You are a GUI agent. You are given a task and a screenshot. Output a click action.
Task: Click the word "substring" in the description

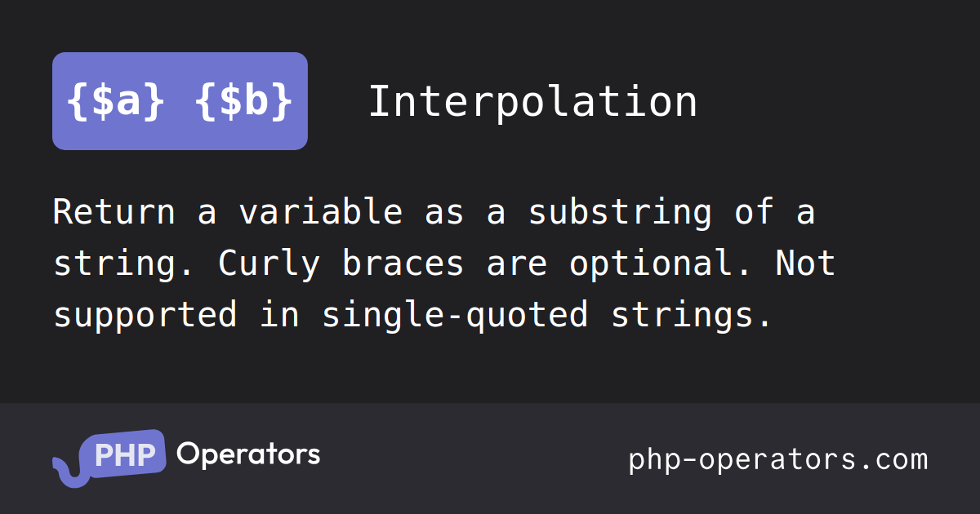(x=619, y=212)
